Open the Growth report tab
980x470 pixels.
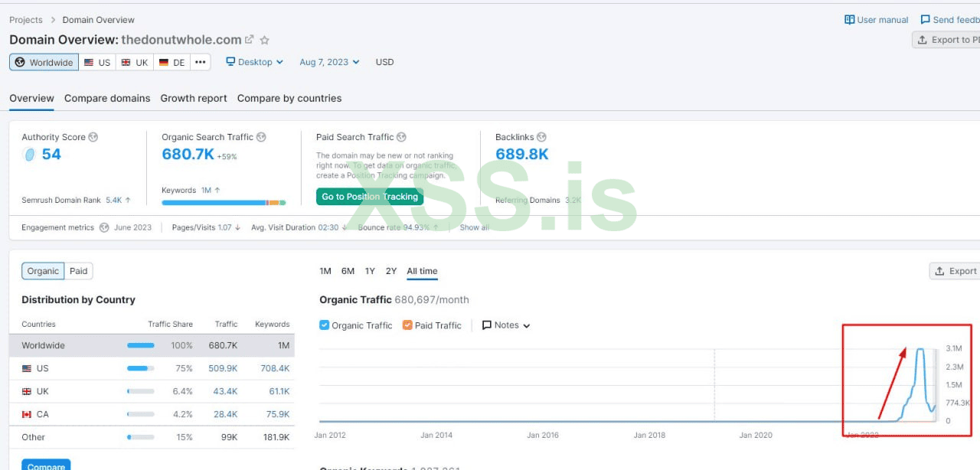(194, 98)
